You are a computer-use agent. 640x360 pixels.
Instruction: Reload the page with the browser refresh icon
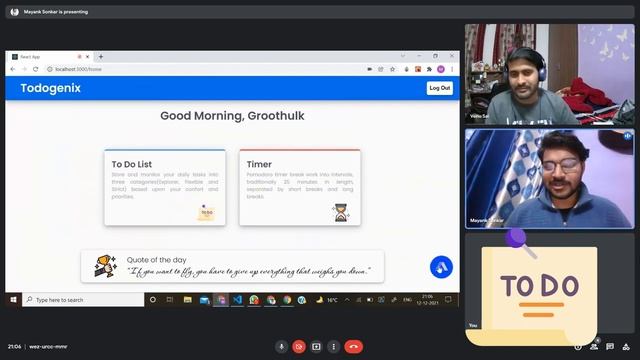tap(36, 69)
